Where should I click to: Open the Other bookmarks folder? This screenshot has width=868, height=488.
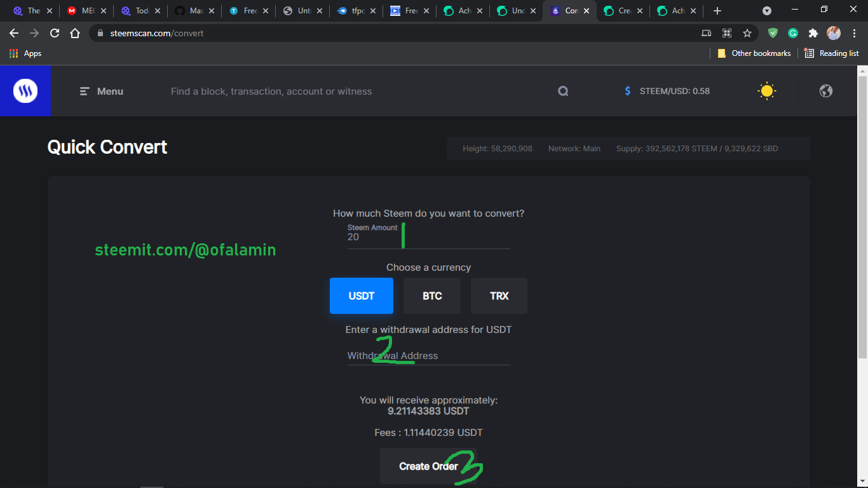(x=754, y=53)
